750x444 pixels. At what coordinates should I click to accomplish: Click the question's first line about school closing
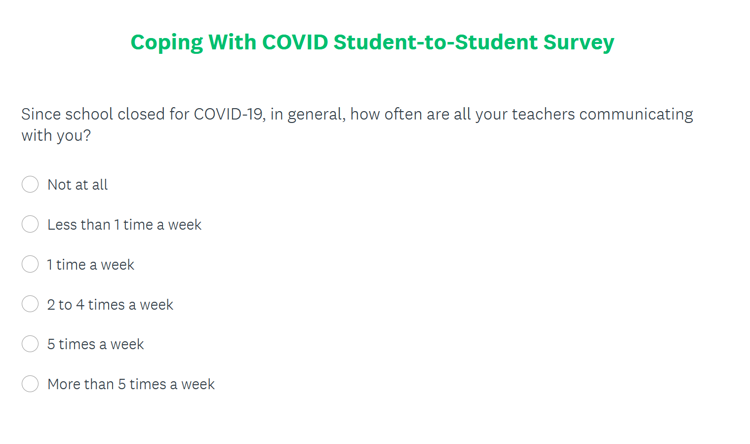(357, 114)
